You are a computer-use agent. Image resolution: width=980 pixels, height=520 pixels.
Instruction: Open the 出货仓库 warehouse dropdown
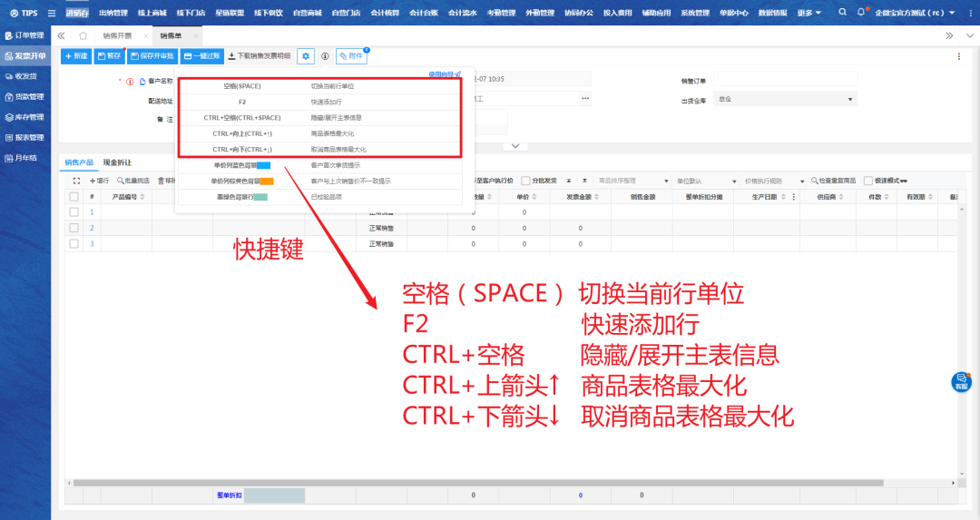785,99
